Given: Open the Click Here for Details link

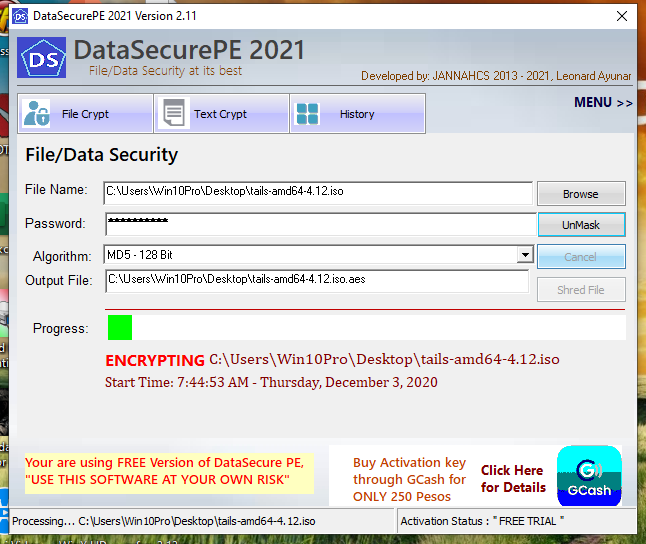Looking at the screenshot, I should click(513, 479).
